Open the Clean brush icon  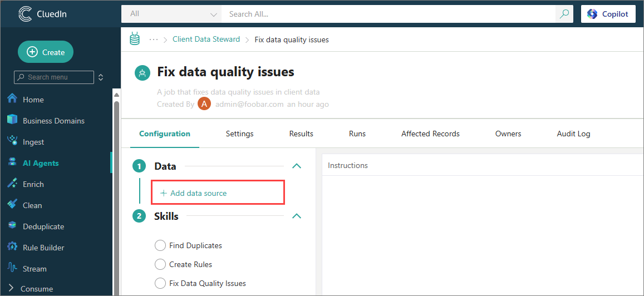click(x=12, y=205)
